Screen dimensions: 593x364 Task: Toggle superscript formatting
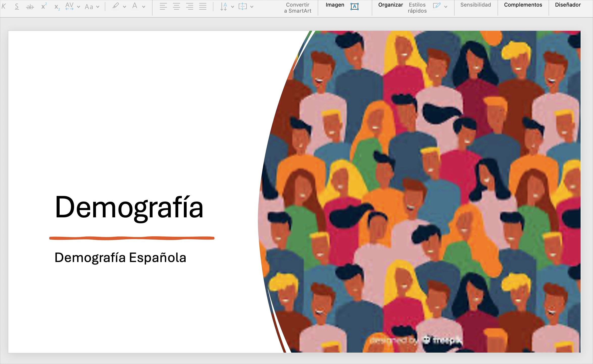point(44,7)
